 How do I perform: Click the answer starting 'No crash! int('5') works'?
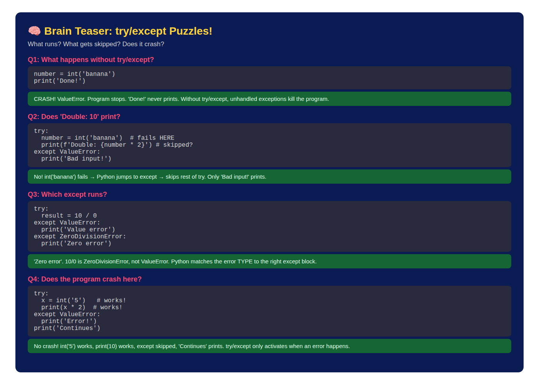(x=269, y=346)
